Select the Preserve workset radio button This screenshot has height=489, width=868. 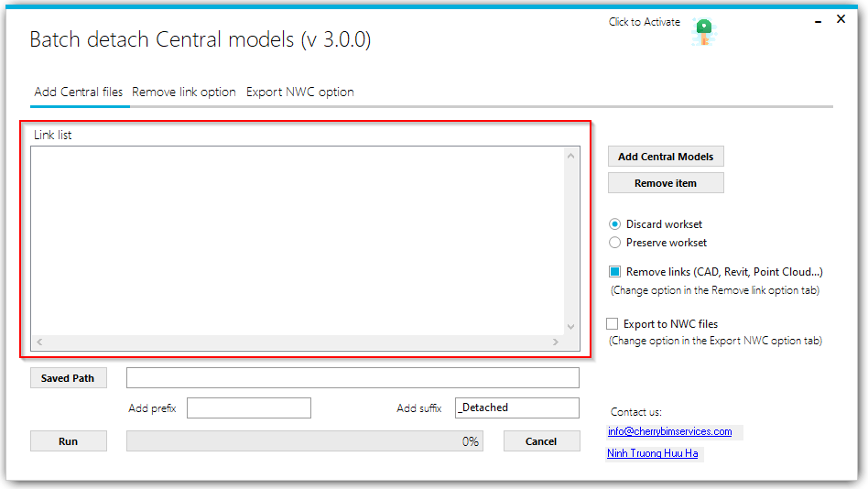[614, 243]
